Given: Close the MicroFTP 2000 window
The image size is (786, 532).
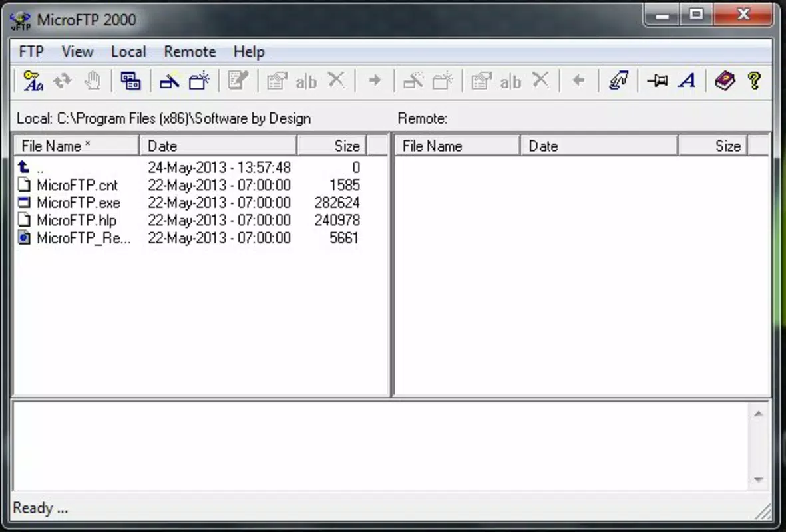Looking at the screenshot, I should [743, 15].
